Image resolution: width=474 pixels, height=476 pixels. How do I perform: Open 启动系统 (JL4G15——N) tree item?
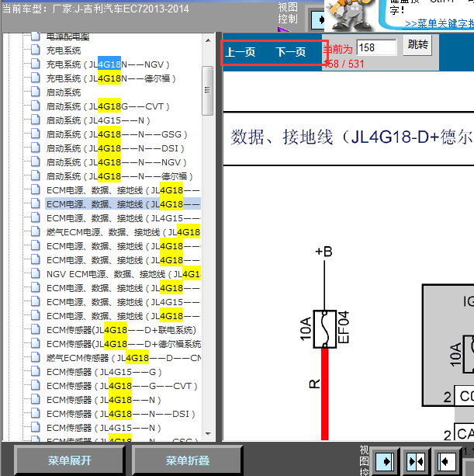click(x=98, y=120)
